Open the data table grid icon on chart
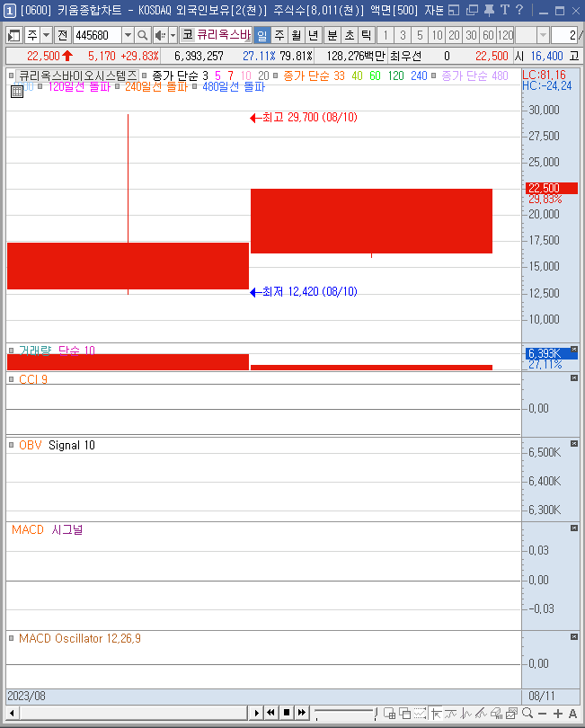This screenshot has height=728, width=585. pyautogui.click(x=17, y=92)
